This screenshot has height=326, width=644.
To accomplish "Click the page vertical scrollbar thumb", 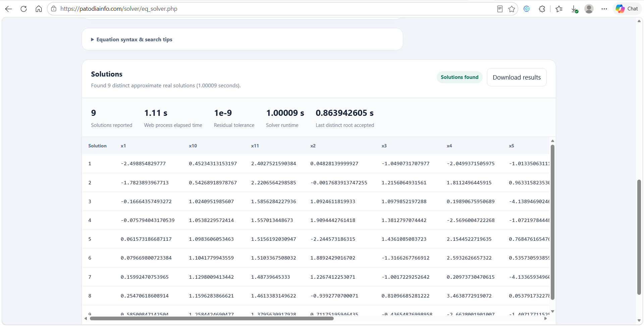I will [x=639, y=237].
